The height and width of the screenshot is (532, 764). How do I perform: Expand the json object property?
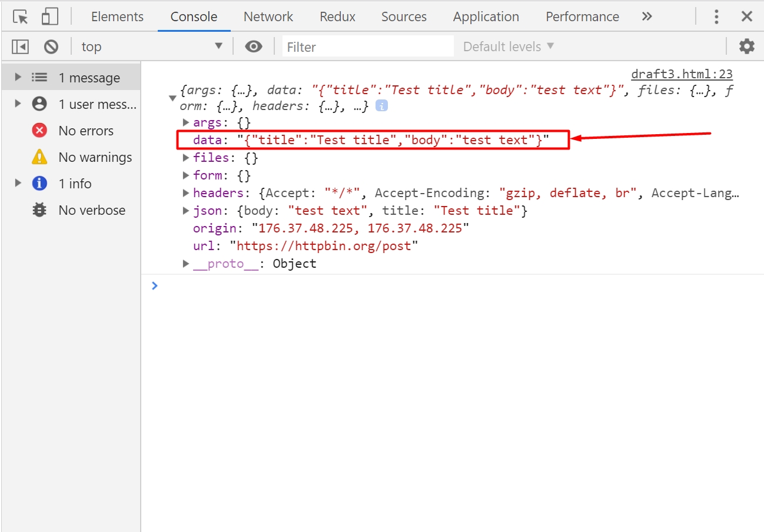tap(187, 211)
